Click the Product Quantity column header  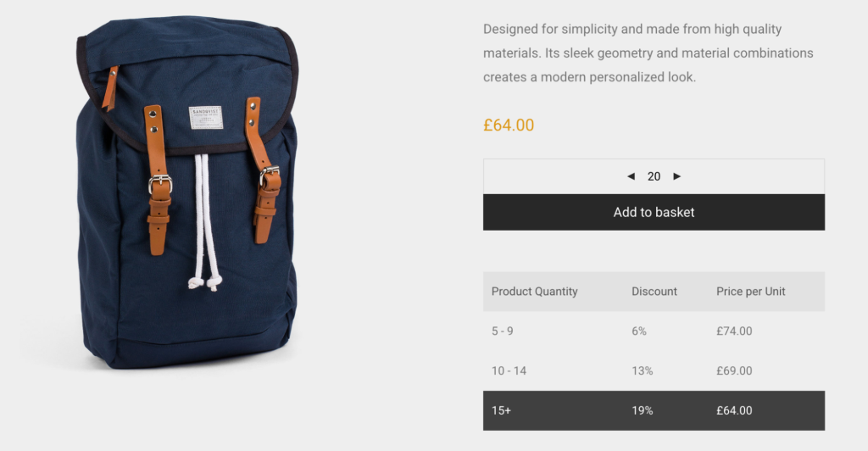coord(534,292)
